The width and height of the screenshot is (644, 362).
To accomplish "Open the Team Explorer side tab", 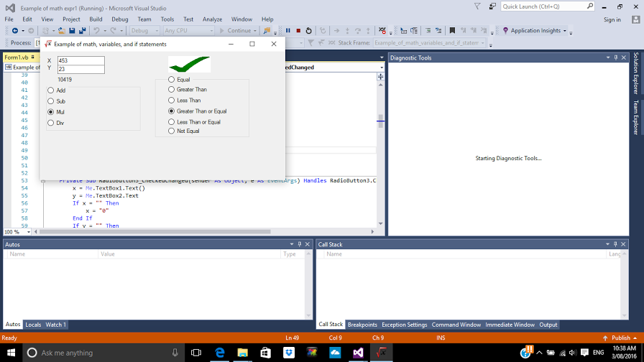I will coord(636,117).
